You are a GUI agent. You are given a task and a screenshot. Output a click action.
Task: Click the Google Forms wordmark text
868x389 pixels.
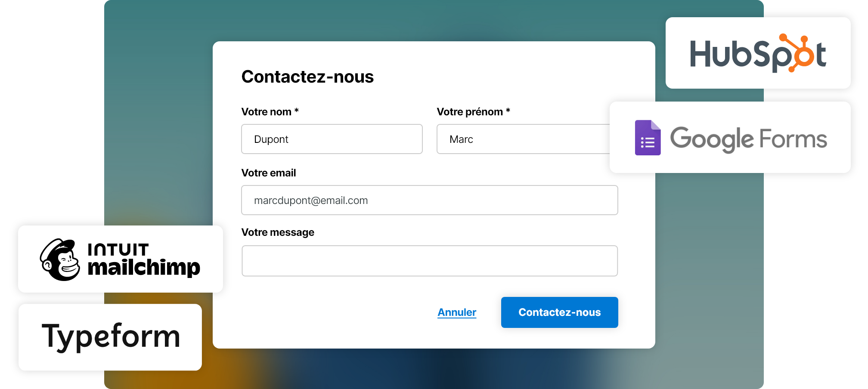(748, 139)
